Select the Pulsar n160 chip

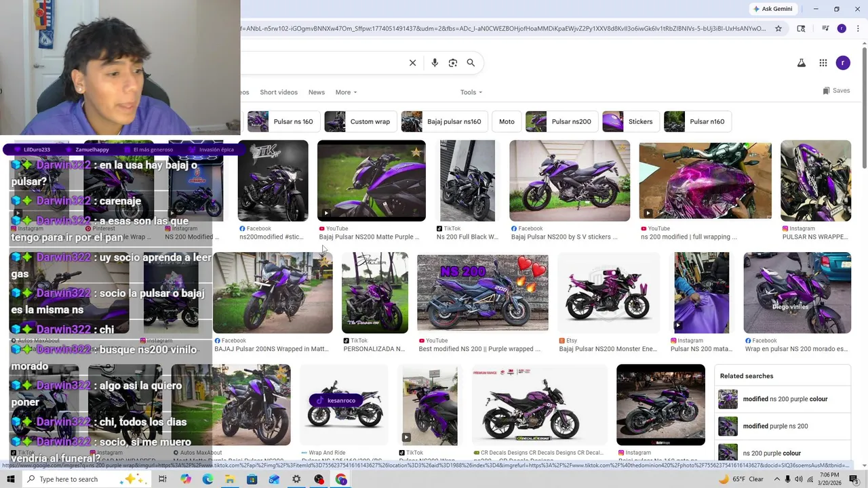[696, 122]
